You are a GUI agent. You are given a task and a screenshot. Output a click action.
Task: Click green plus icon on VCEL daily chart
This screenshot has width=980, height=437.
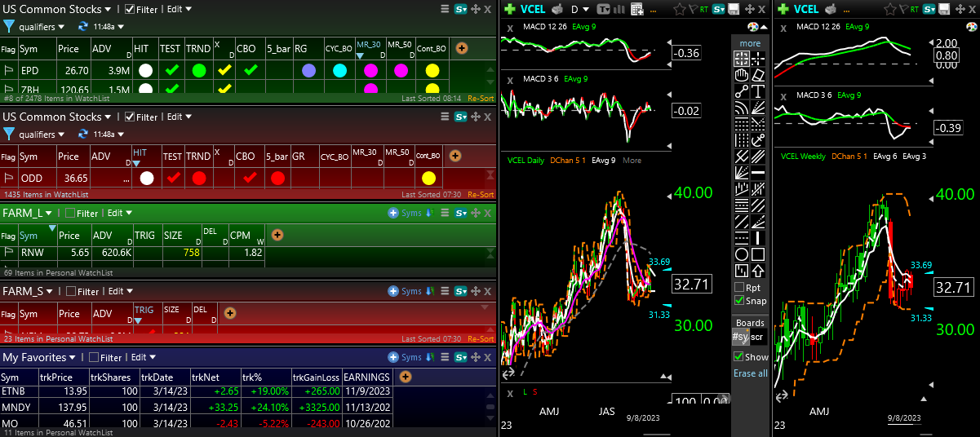[x=510, y=10]
